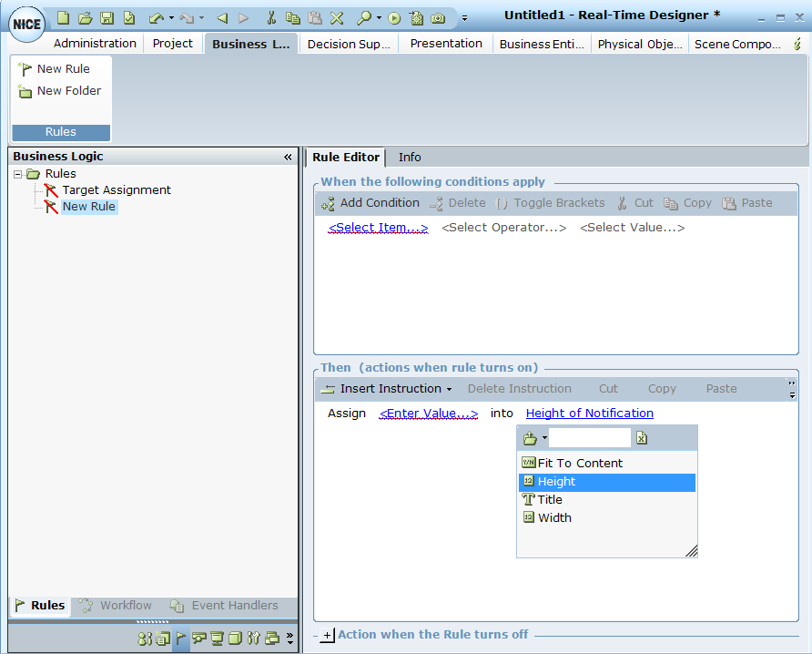Expand Action when the Rule turns off

click(328, 635)
